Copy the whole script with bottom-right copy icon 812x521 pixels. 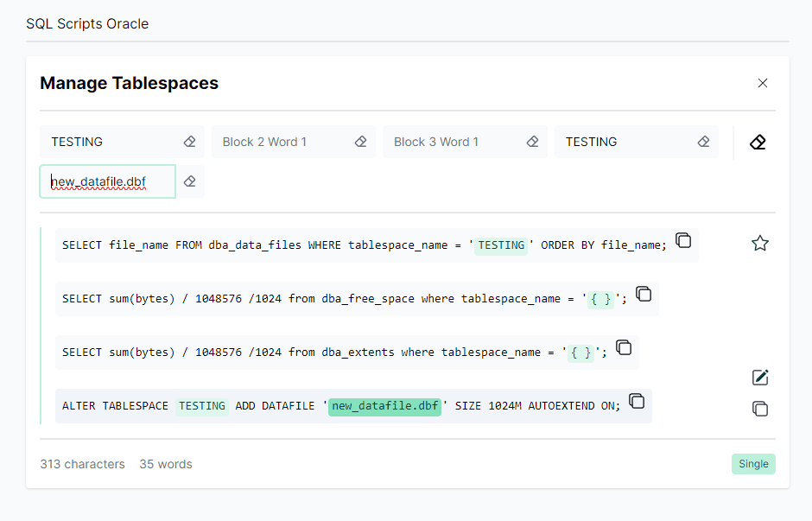(x=759, y=409)
